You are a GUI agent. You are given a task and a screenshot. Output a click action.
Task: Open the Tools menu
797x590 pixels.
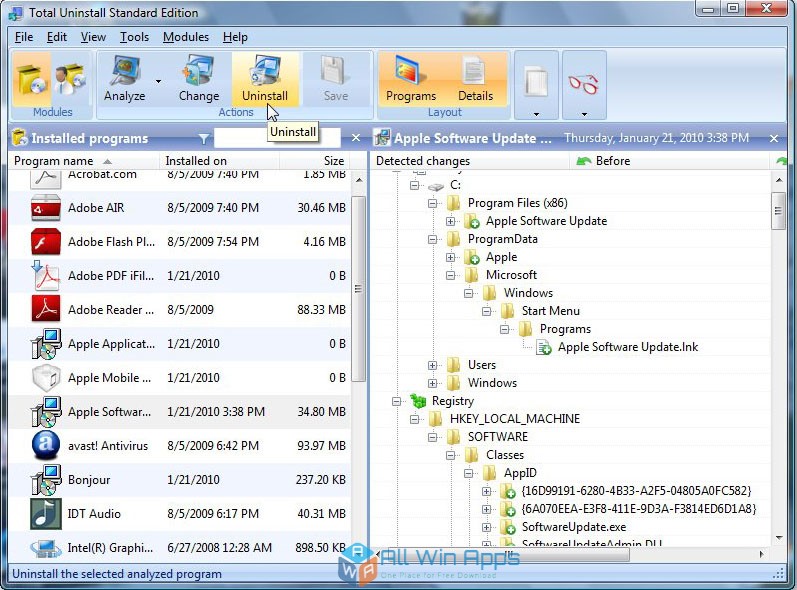click(134, 37)
